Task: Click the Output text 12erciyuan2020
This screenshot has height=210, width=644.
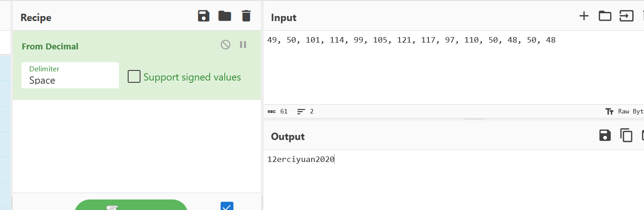Action: (x=301, y=160)
